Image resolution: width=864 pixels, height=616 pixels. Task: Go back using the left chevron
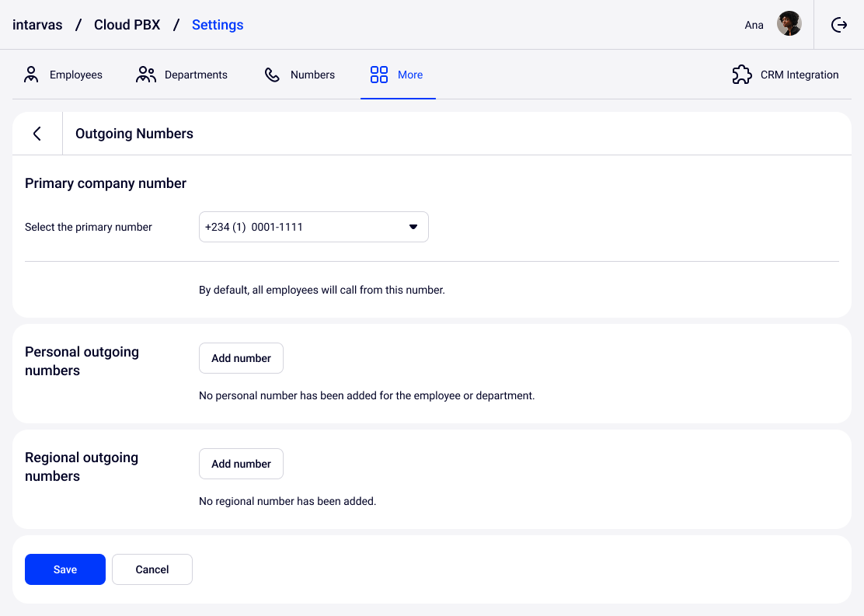pyautogui.click(x=37, y=134)
